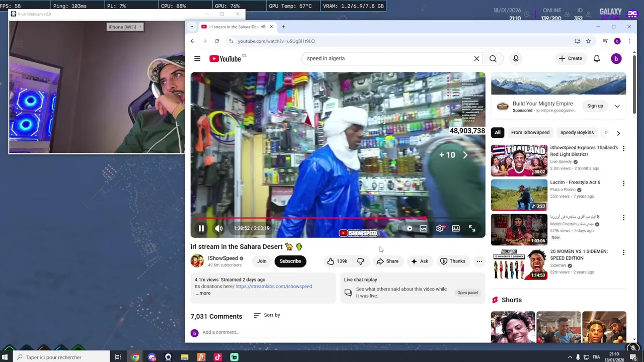Image resolution: width=644 pixels, height=362 pixels.
Task: Open more actions three-dot menu under the video
Action: click(x=479, y=261)
